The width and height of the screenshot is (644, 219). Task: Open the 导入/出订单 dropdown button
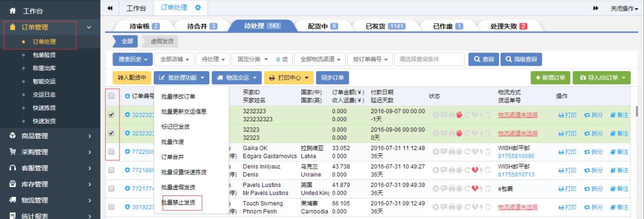601,78
